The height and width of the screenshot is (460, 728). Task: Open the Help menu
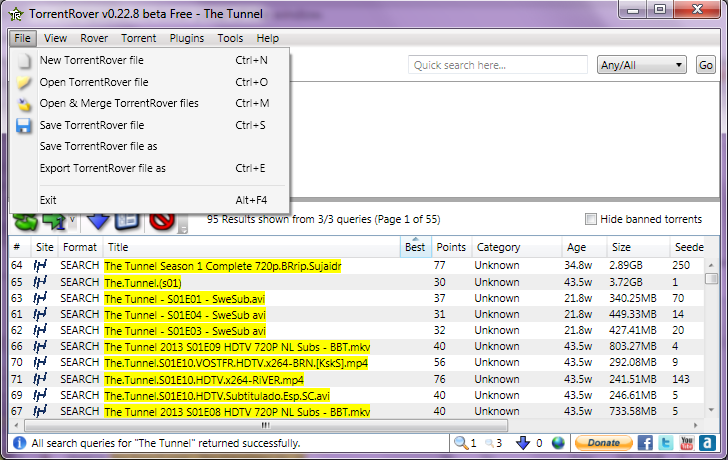tap(267, 38)
